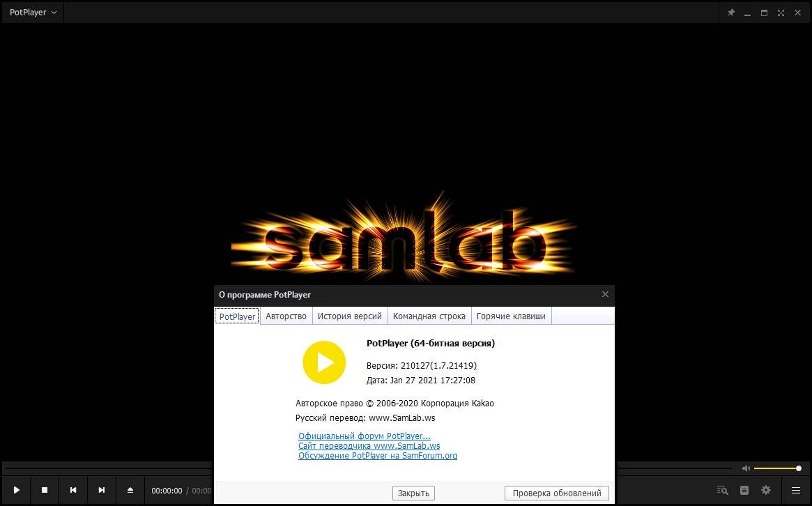Click the version text 210127(1.7.21419)
The height and width of the screenshot is (506, 812).
[438, 366]
